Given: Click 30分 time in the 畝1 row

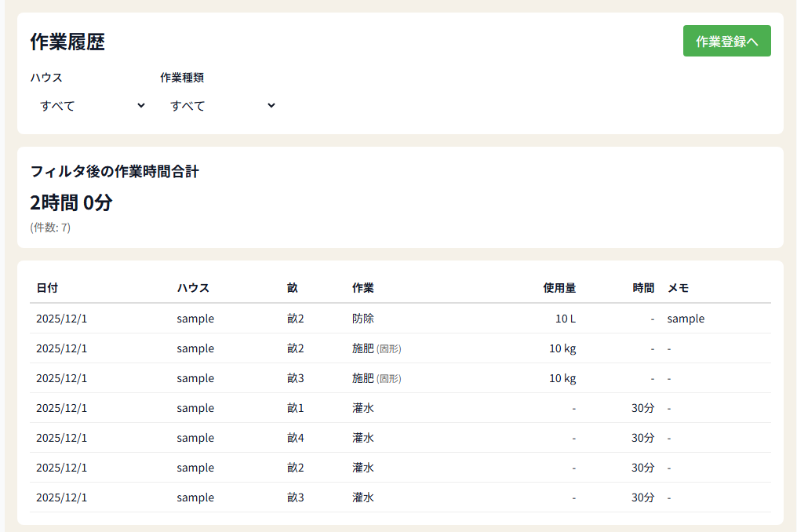Looking at the screenshot, I should [642, 408].
